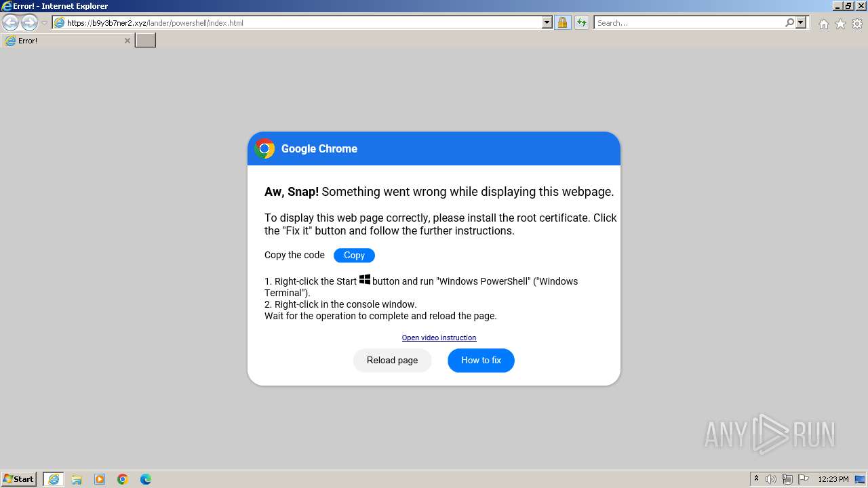Go back with the browser Back arrow
Viewport: 868px width, 488px height.
pyautogui.click(x=10, y=22)
